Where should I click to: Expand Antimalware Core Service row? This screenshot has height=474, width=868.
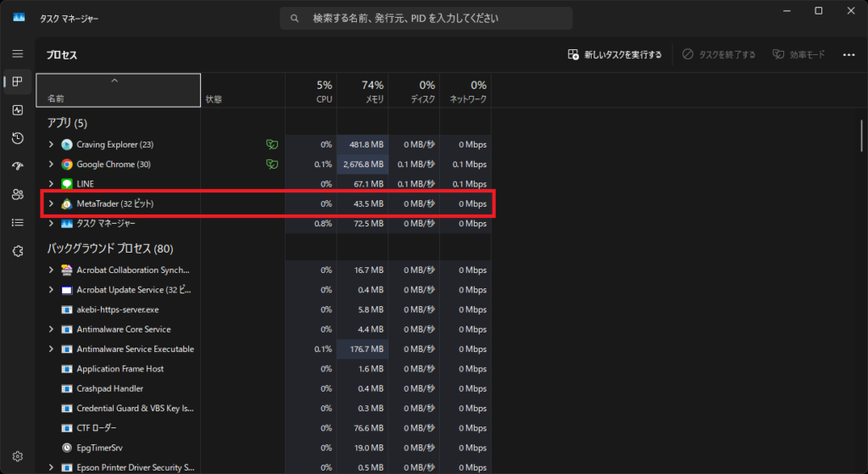51,330
